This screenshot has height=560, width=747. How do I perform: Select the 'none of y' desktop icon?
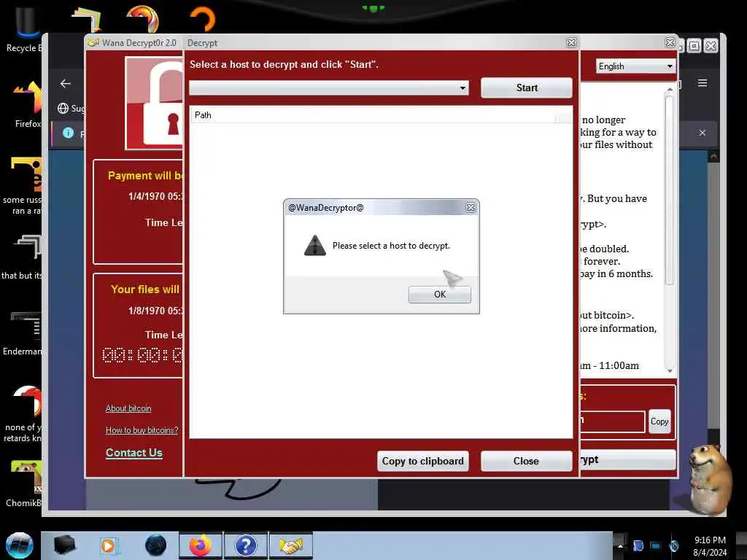click(24, 413)
